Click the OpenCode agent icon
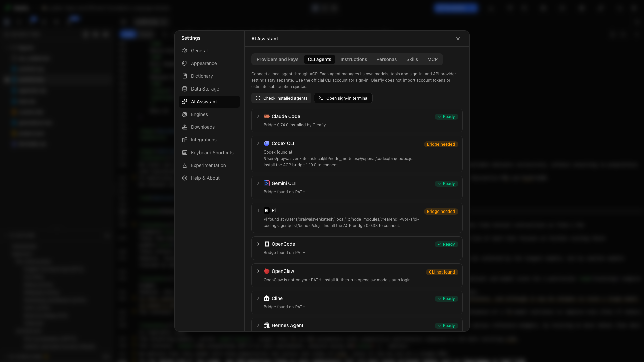 267,244
